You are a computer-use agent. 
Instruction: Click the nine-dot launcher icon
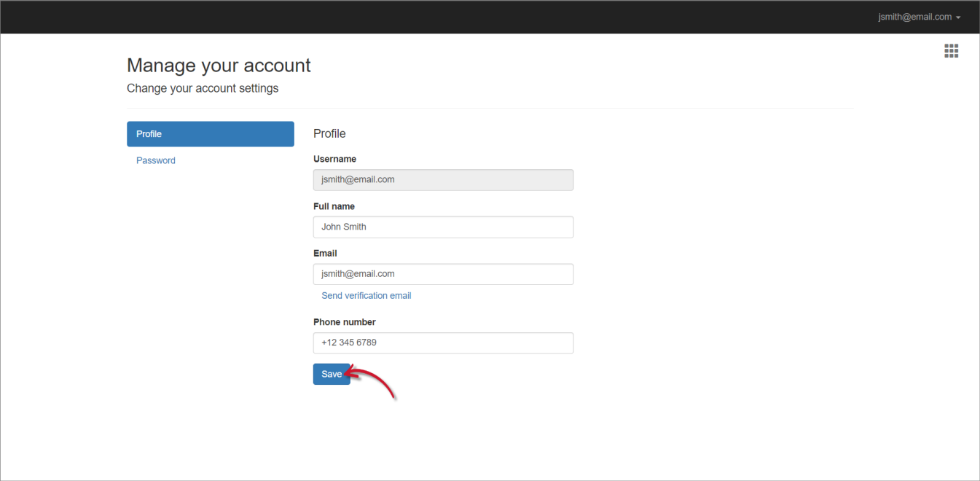[951, 50]
